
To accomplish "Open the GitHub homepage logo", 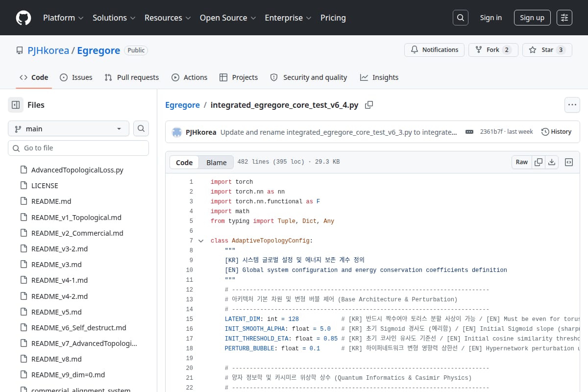I will (x=24, y=18).
